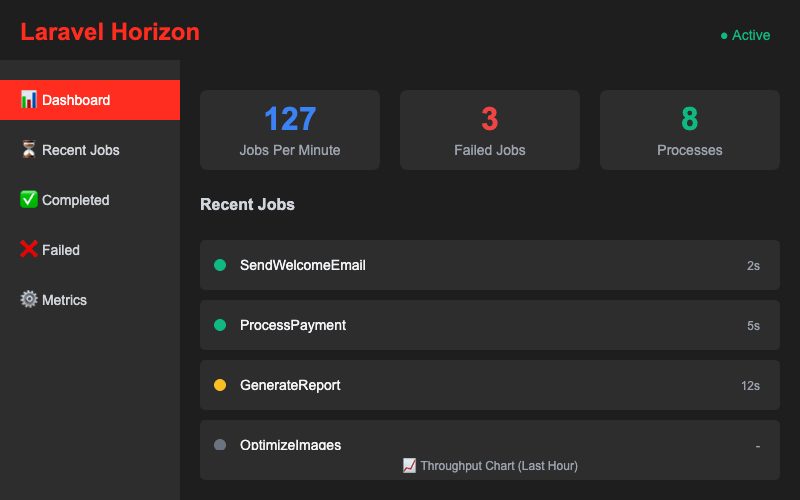Click the Active status label
The width and height of the screenshot is (800, 500).
pos(751,35)
